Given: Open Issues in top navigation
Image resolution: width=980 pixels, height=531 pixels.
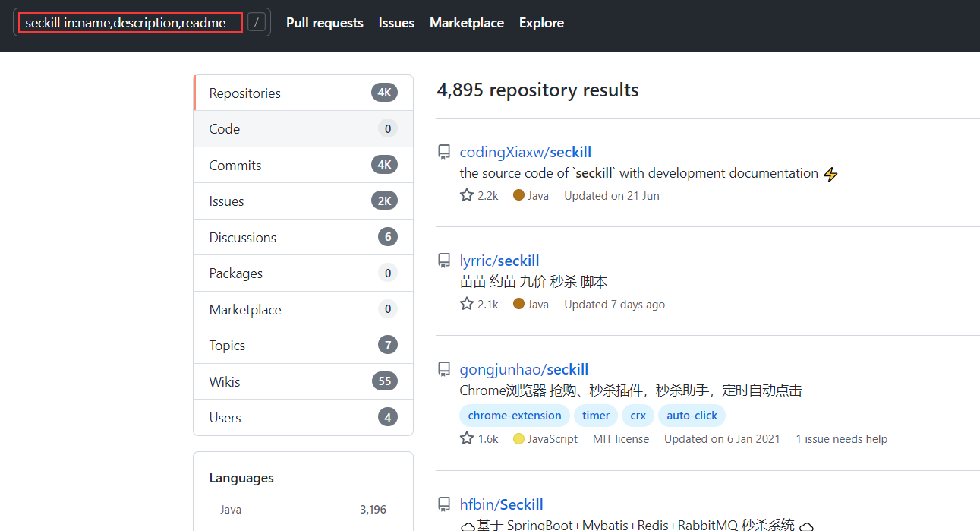Looking at the screenshot, I should pyautogui.click(x=396, y=23).
